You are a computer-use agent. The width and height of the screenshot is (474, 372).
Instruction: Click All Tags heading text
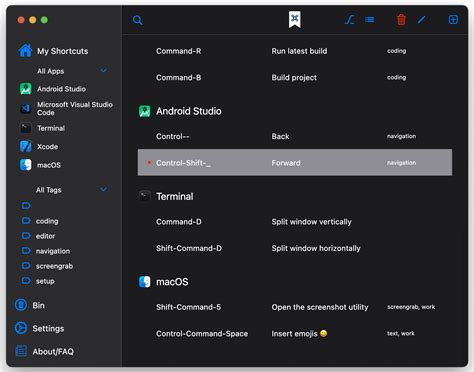point(49,190)
